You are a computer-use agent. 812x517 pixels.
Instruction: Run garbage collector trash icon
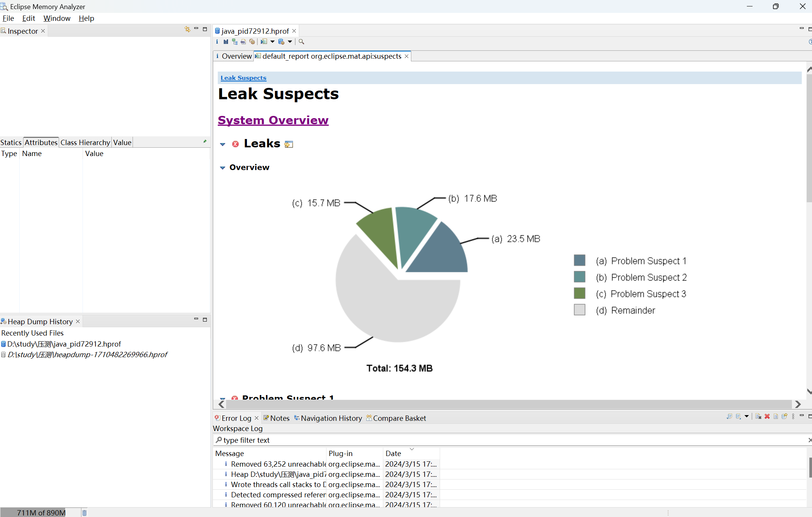(84, 512)
